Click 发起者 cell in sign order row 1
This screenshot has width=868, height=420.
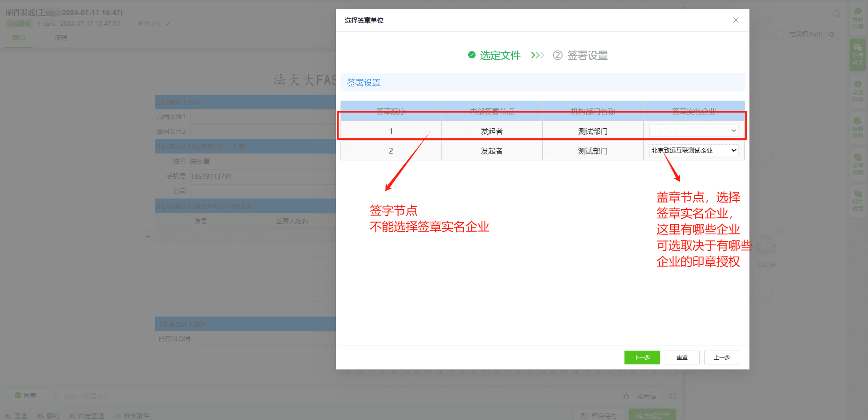[x=492, y=131]
